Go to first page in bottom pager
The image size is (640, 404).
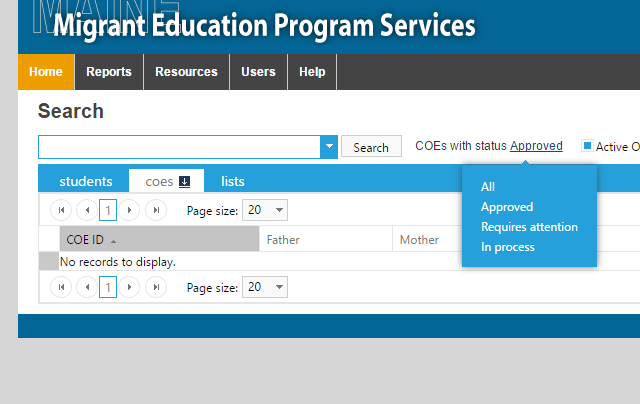[61, 287]
